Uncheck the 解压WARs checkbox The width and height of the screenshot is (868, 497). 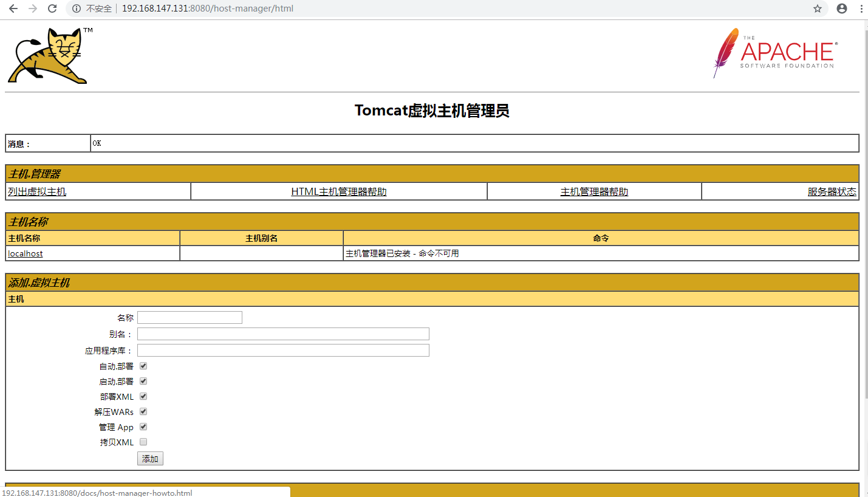[x=143, y=411]
